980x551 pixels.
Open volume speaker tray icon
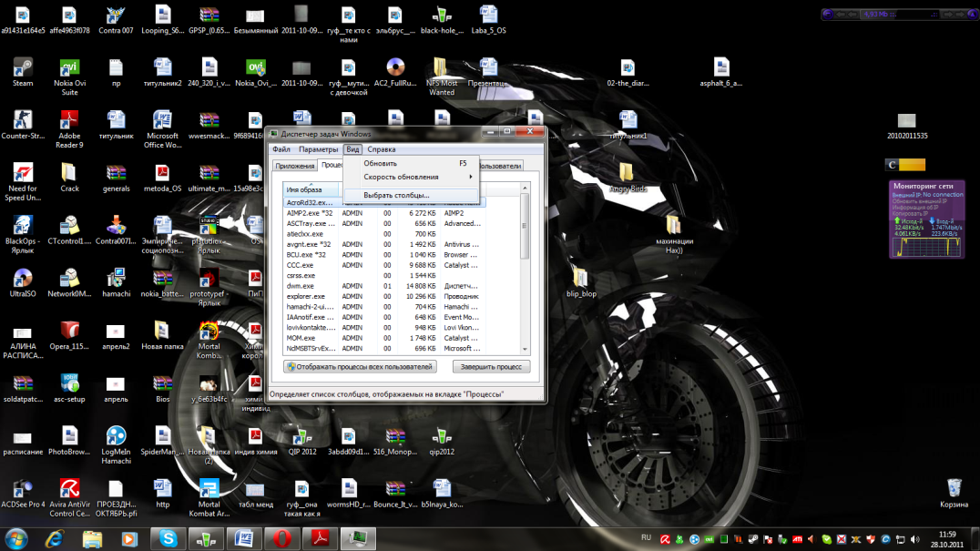click(915, 539)
